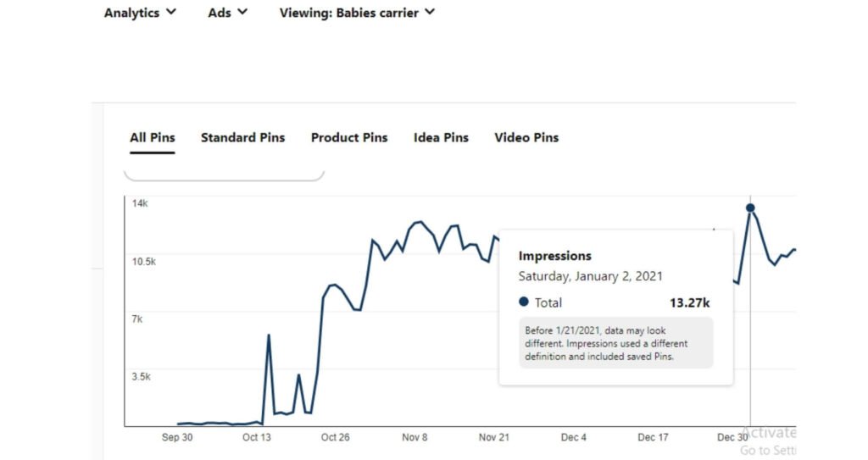Click the rounded box below the tabs
The image size is (868, 460).
pos(225,173)
